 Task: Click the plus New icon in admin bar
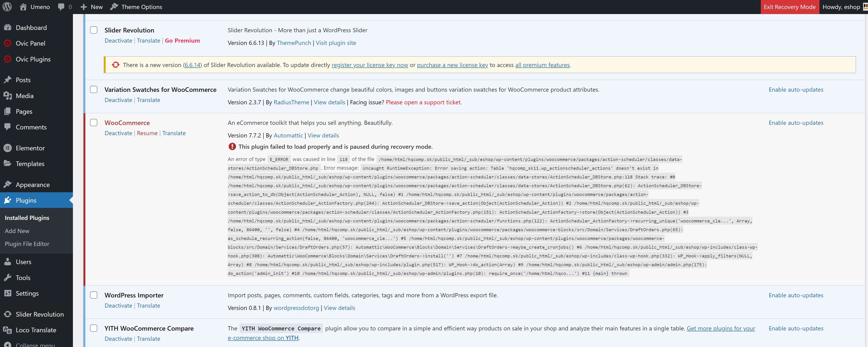click(x=84, y=7)
